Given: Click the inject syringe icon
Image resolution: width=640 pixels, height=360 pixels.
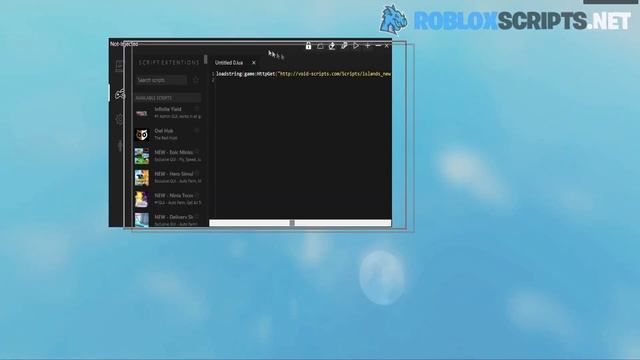Looking at the screenshot, I should (x=344, y=46).
